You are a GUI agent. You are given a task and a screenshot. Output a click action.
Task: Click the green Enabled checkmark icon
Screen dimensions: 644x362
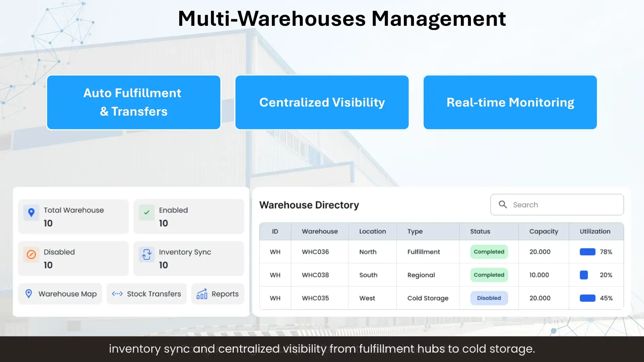pyautogui.click(x=147, y=213)
